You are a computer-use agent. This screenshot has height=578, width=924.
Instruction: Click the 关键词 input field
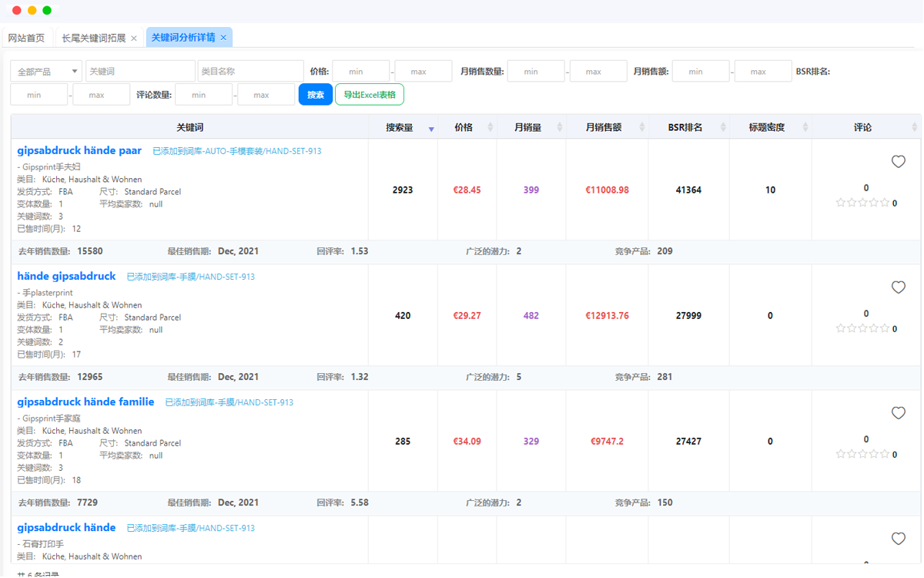click(x=140, y=72)
